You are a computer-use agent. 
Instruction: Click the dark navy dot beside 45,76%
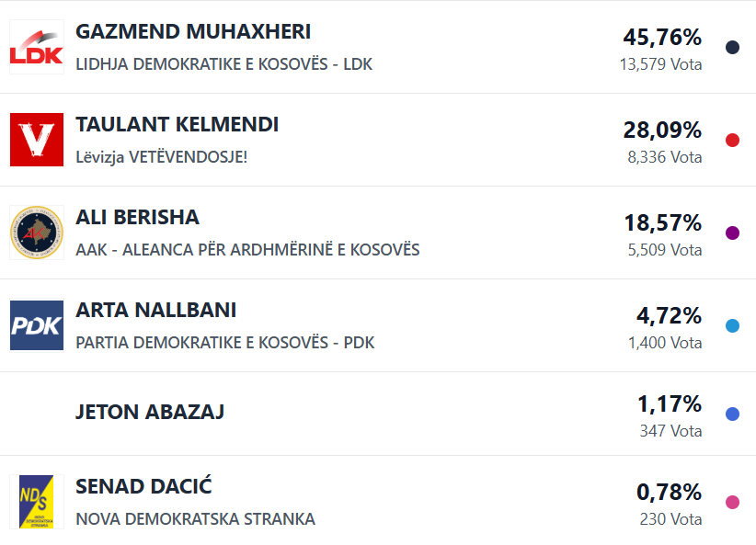732,48
